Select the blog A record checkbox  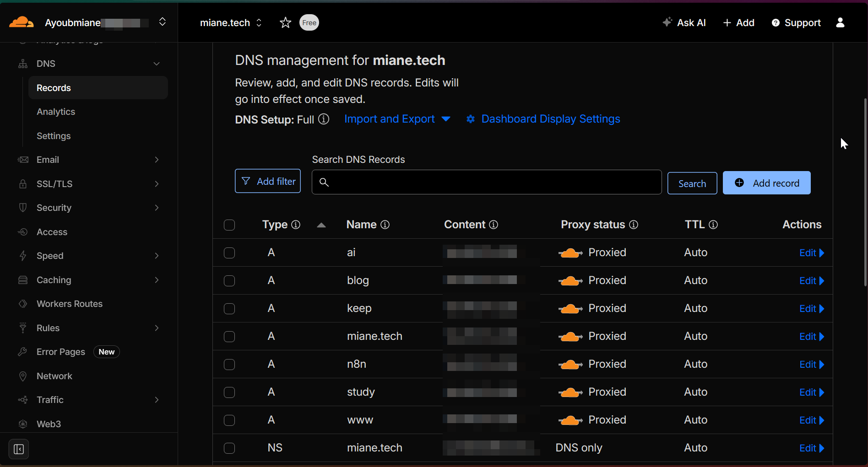229,281
